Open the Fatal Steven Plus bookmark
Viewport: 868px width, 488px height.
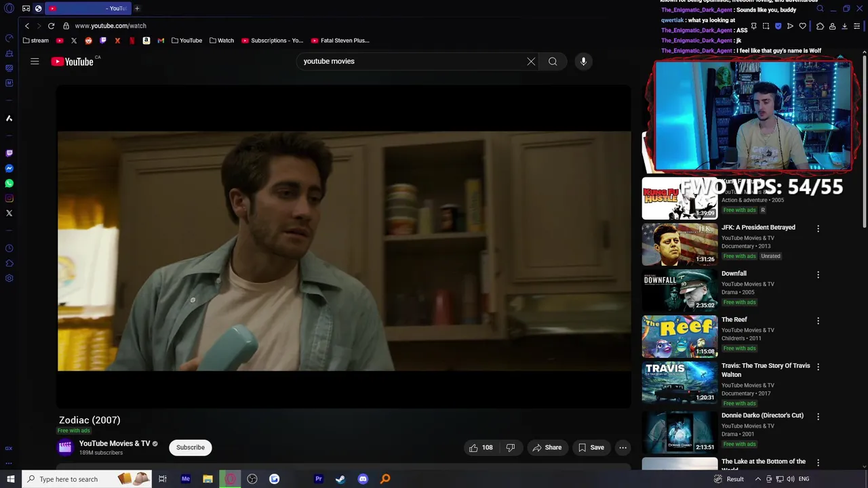[x=340, y=41]
